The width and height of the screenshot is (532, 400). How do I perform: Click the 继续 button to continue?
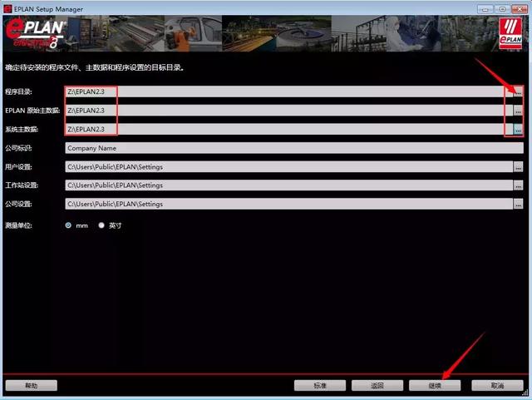point(435,386)
